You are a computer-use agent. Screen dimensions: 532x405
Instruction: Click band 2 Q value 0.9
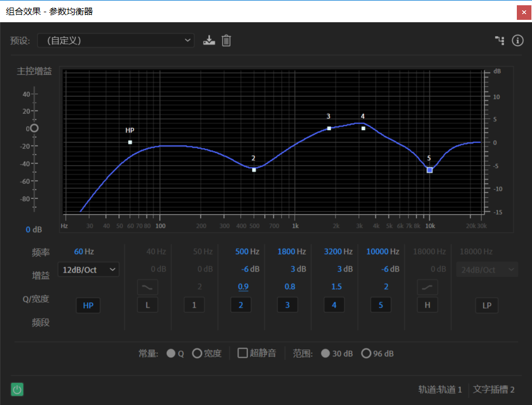click(x=243, y=287)
